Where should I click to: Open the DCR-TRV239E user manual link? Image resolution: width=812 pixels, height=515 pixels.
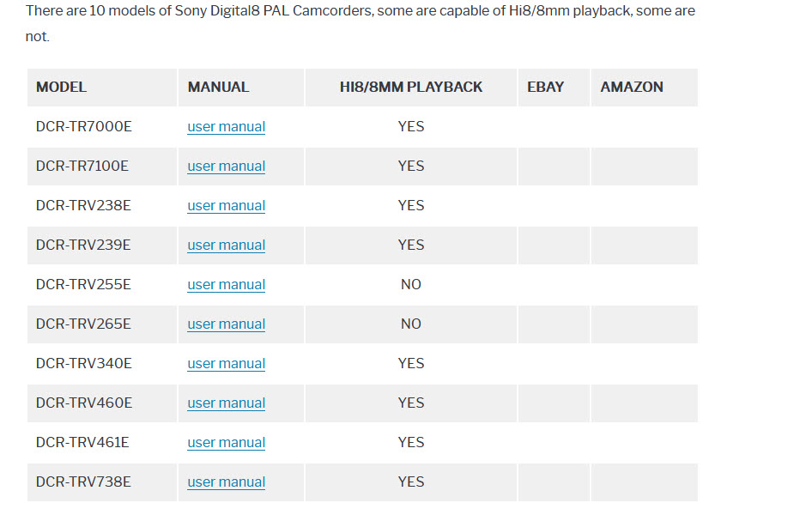coord(226,245)
